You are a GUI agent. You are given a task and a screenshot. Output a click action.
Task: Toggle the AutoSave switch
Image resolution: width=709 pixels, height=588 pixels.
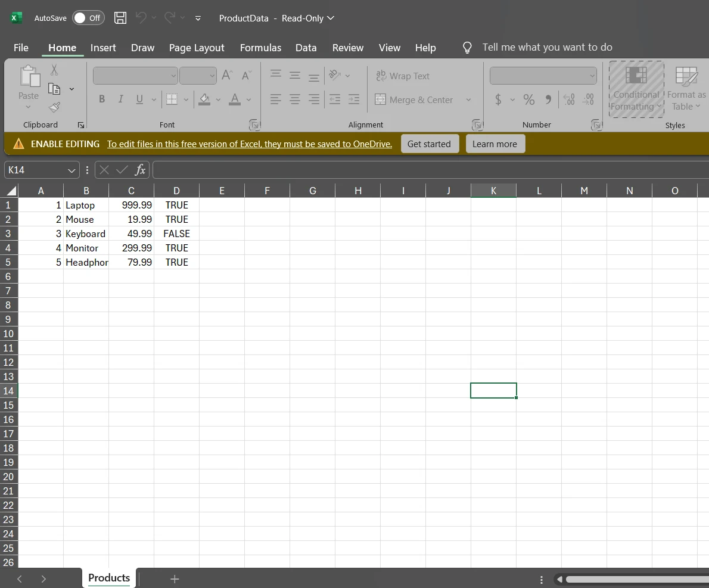pos(88,18)
